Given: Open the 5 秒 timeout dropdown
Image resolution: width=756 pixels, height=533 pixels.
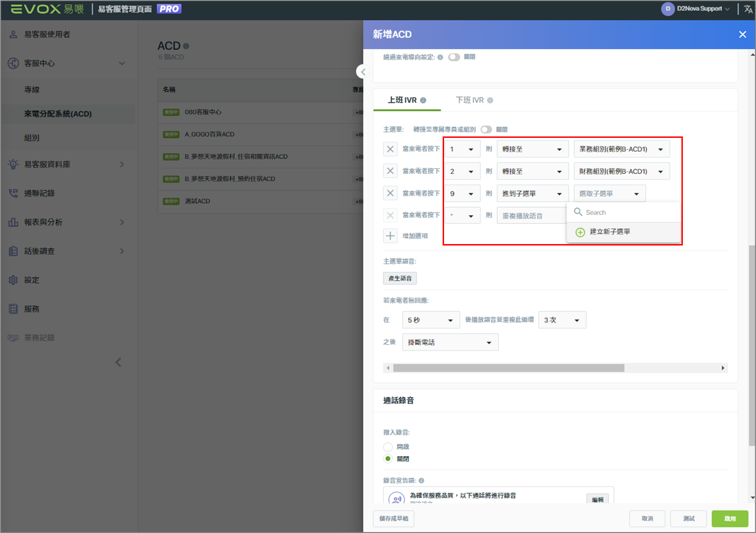Looking at the screenshot, I should coord(431,320).
